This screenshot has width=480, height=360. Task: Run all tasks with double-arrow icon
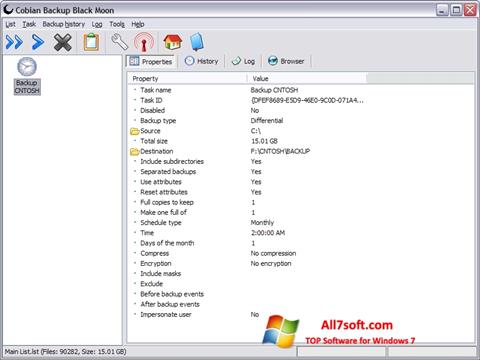(x=14, y=42)
